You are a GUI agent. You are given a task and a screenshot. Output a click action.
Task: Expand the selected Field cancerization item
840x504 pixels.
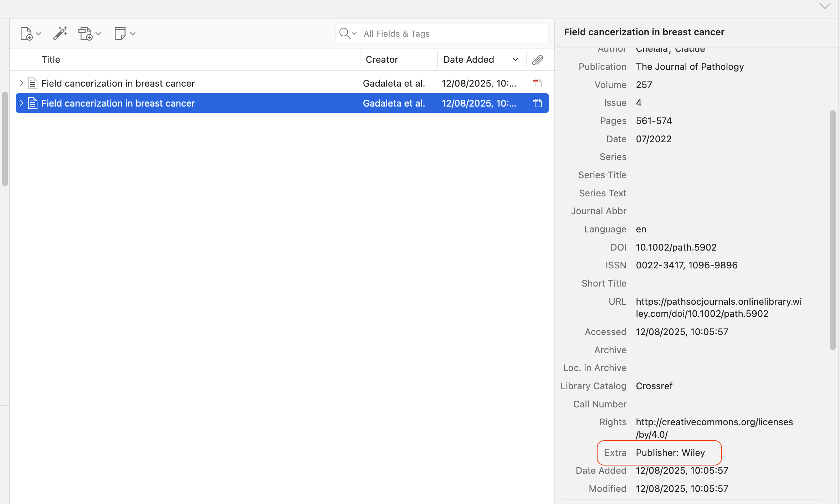(21, 103)
